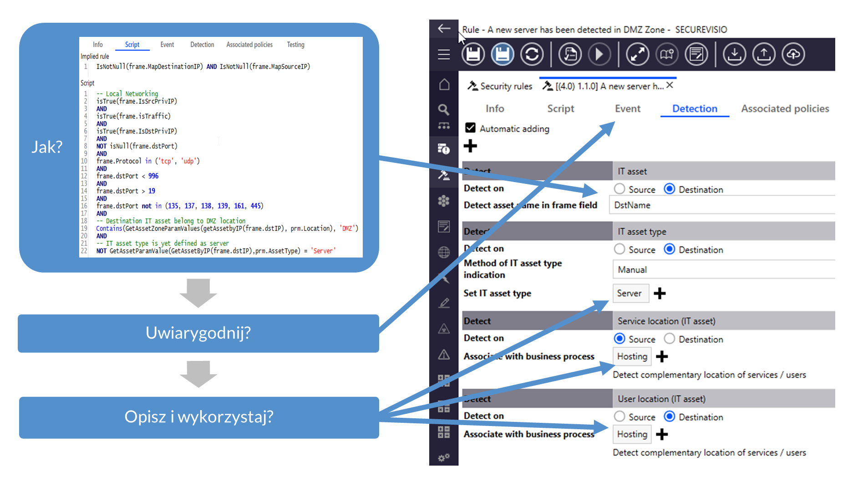The image size is (868, 487).
Task: Click the plus next to Server
Action: (660, 294)
